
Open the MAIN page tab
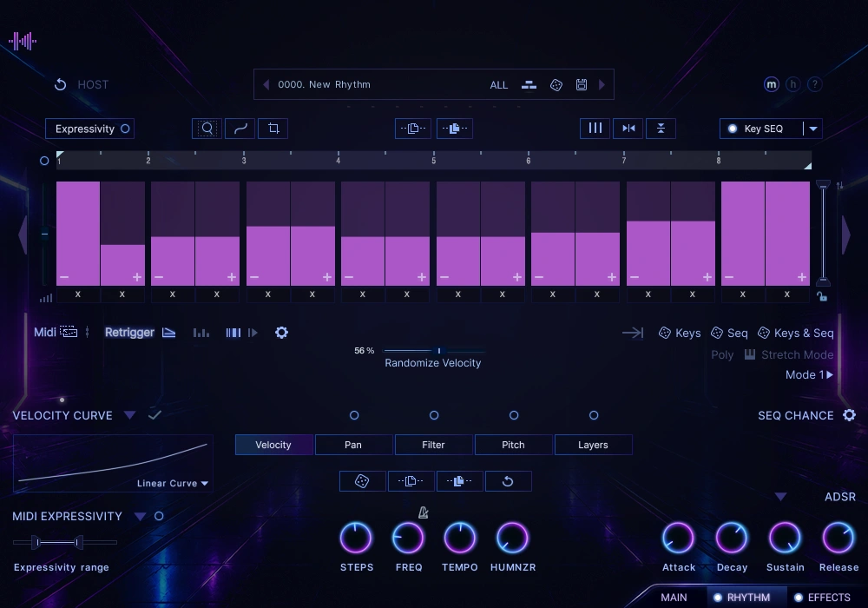pyautogui.click(x=674, y=598)
